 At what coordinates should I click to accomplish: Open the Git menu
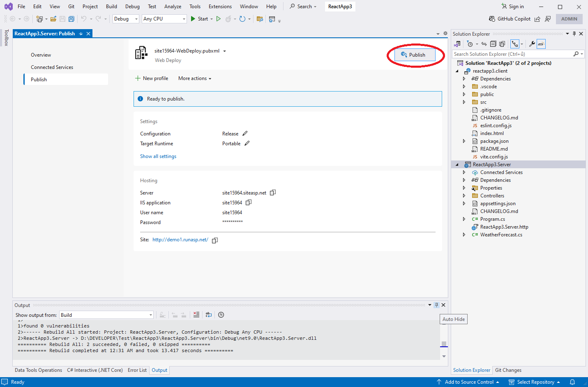tap(71, 7)
